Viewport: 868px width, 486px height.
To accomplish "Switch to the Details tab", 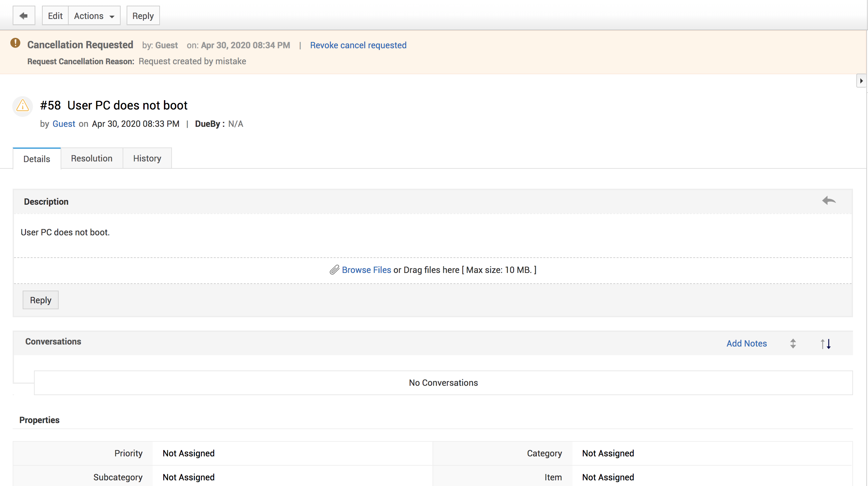I will pyautogui.click(x=37, y=158).
